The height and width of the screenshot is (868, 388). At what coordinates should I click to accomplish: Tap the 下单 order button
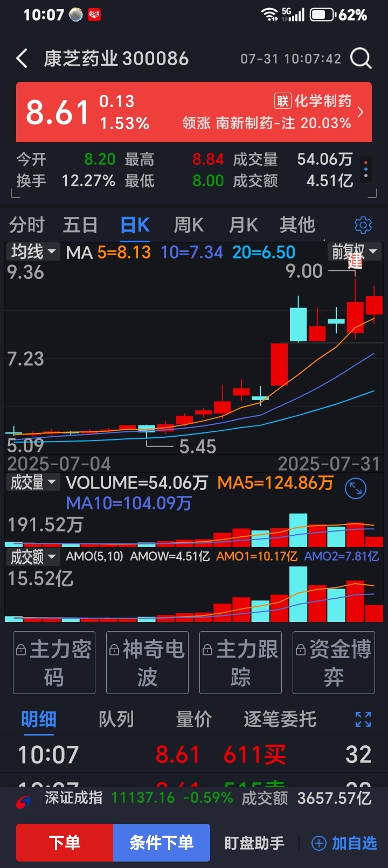coord(65,843)
